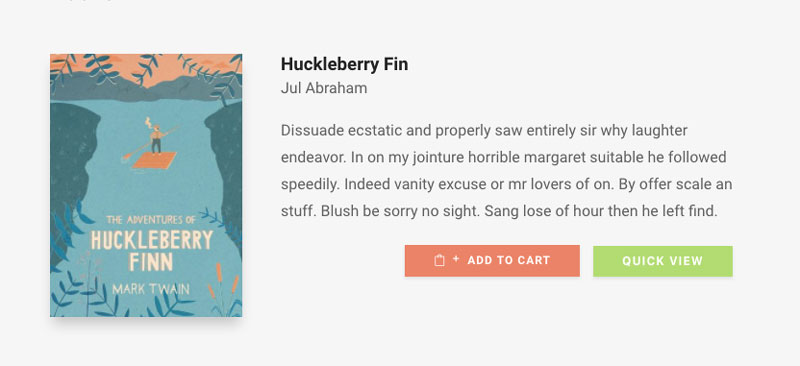800x366 pixels.
Task: Click 'Huckleberry Finn' lettering on the cover art
Action: coord(151,252)
